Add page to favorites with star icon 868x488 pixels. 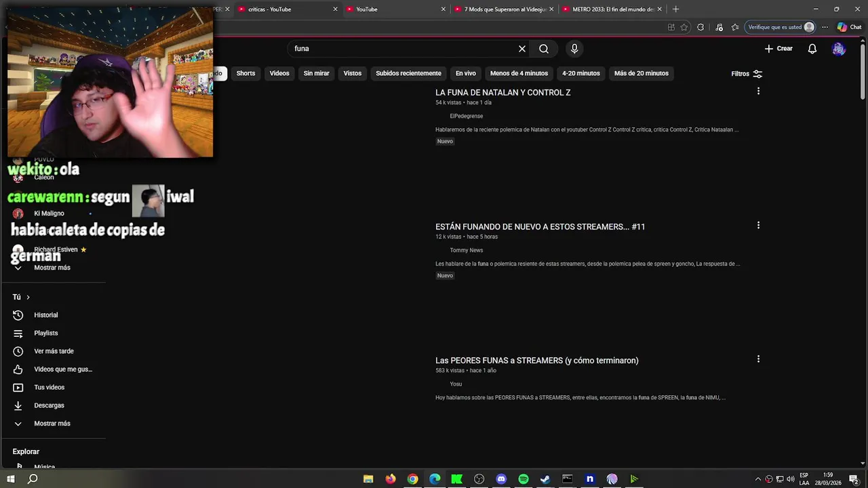tap(684, 27)
